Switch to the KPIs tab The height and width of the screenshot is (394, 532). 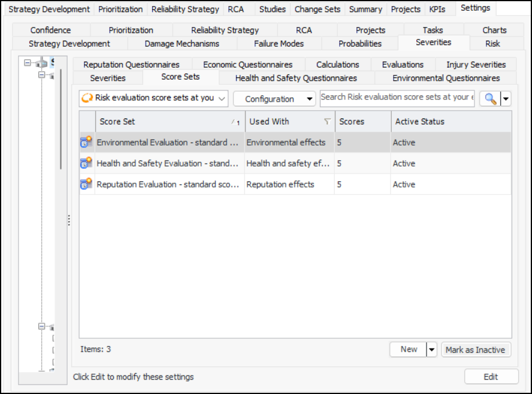(437, 9)
